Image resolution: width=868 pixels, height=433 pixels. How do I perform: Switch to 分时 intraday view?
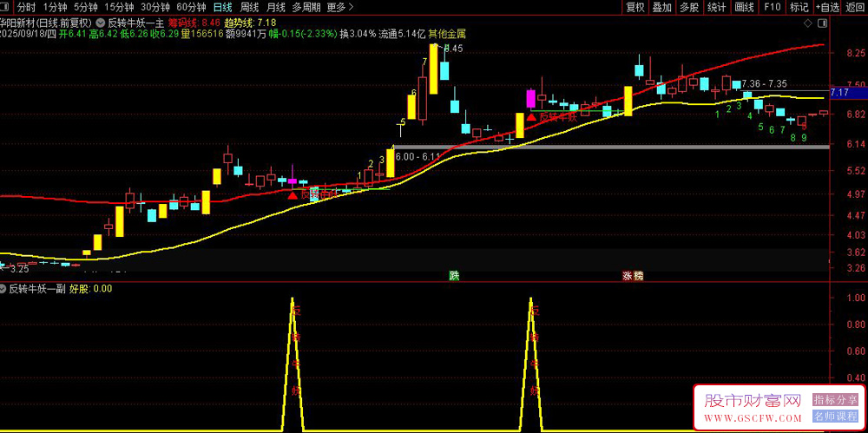coord(26,7)
